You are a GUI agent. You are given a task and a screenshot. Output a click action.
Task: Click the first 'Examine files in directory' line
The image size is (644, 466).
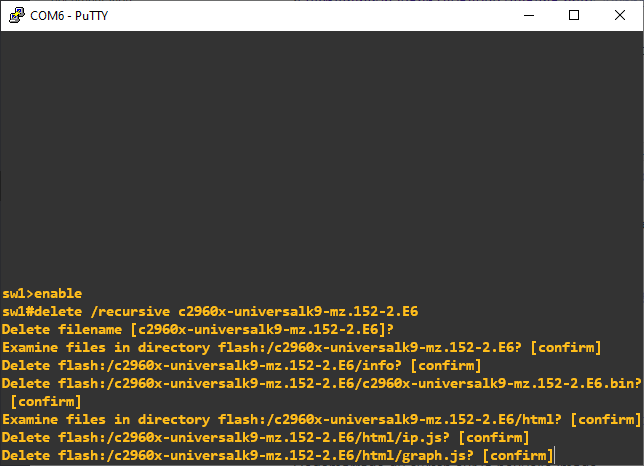(301, 347)
